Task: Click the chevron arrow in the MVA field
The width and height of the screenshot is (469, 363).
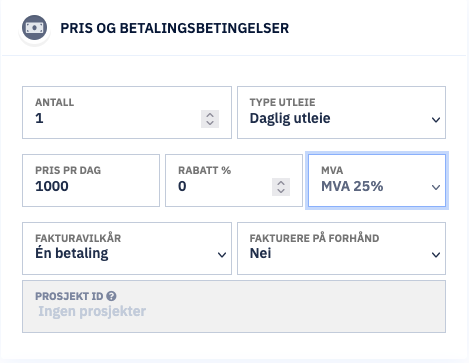Action: (436, 187)
